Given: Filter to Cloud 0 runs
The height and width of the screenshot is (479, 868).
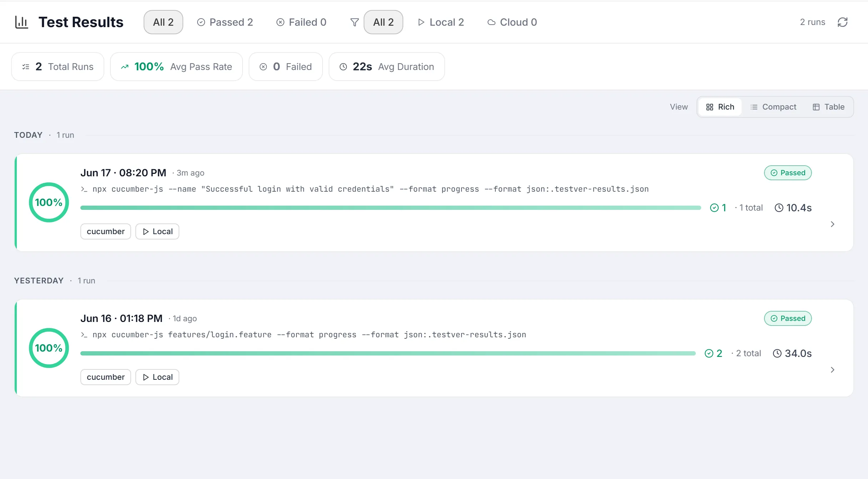Looking at the screenshot, I should coord(512,22).
